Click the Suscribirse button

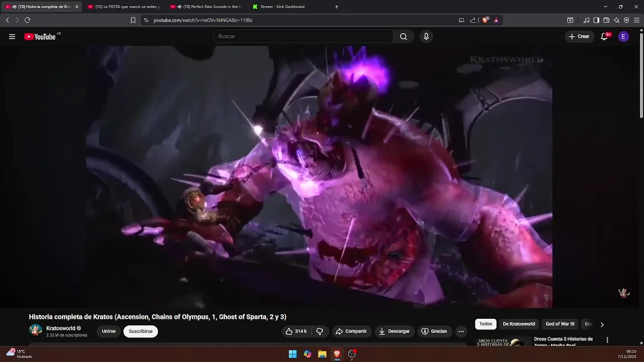141,331
